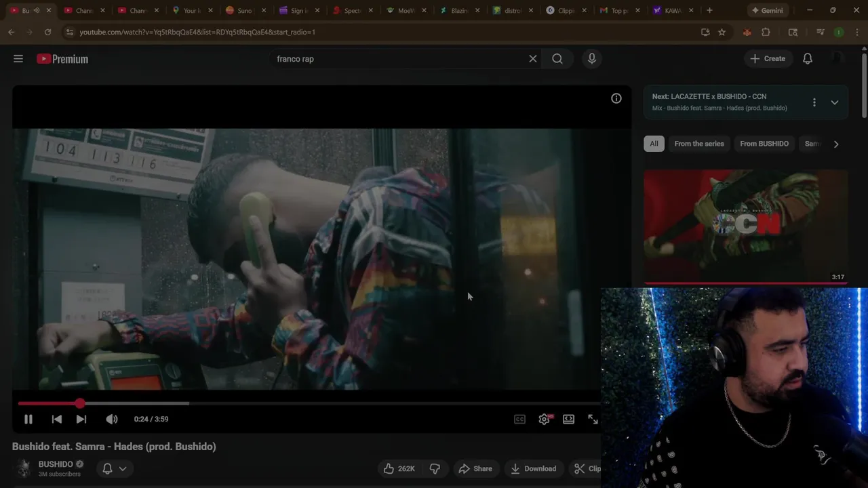Select 'From the series' filter chip

[x=699, y=144]
